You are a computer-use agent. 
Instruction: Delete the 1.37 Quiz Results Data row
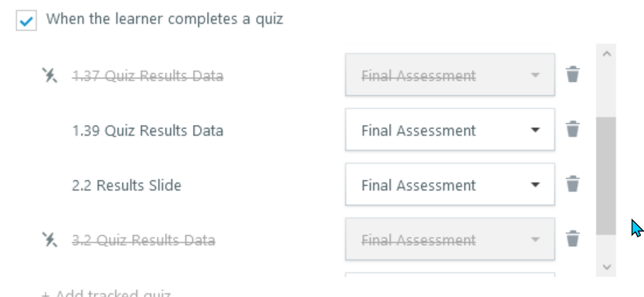[572, 75]
